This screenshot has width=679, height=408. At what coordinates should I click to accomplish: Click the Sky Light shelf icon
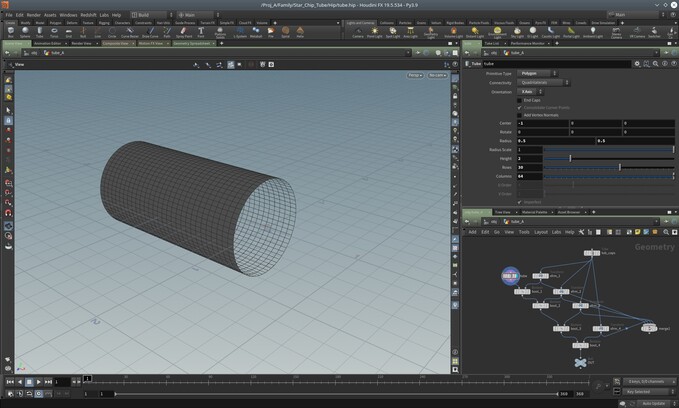[517, 32]
